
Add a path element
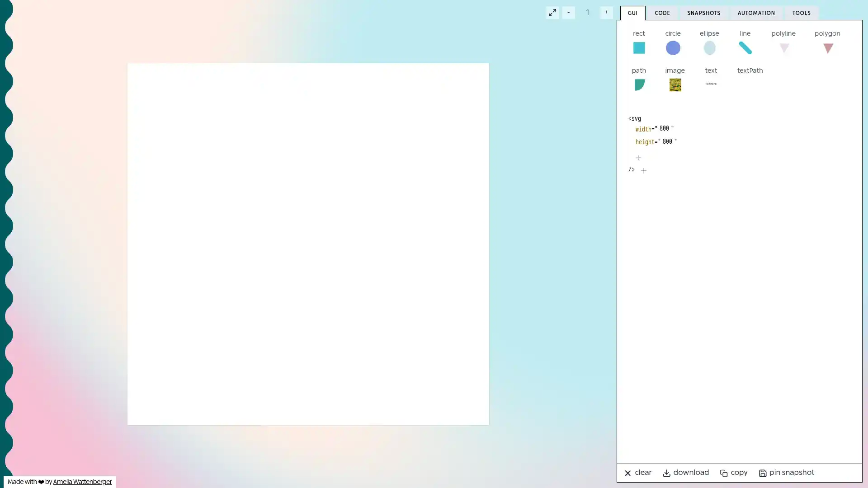click(639, 84)
